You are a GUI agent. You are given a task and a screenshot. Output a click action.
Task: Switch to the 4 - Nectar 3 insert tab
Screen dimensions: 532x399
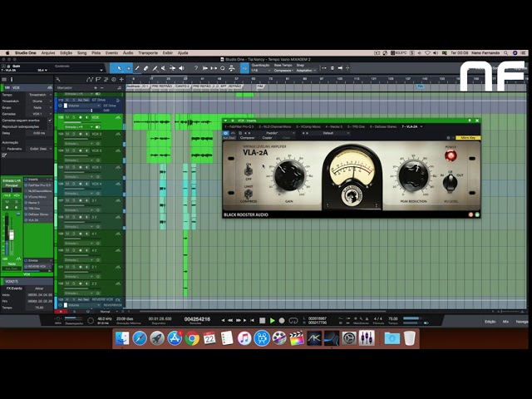coord(333,126)
